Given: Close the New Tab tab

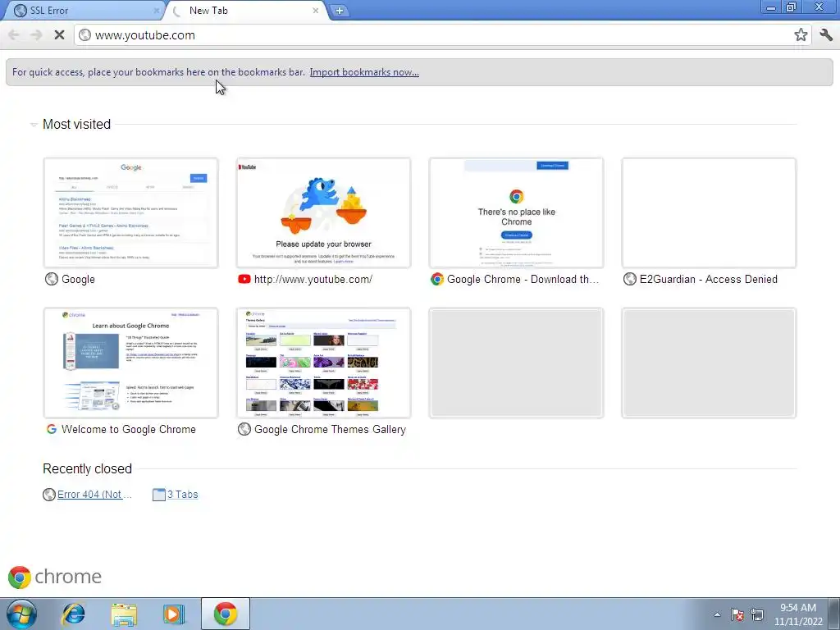Looking at the screenshot, I should click(316, 10).
